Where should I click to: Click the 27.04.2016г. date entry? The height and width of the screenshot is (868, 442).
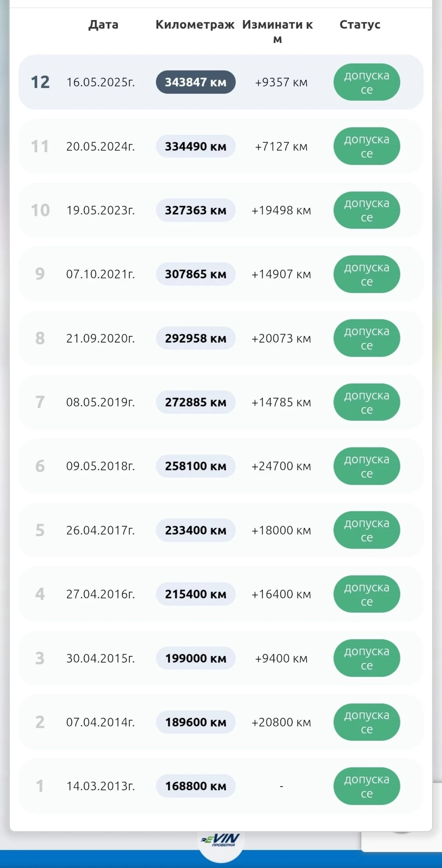[x=101, y=594]
